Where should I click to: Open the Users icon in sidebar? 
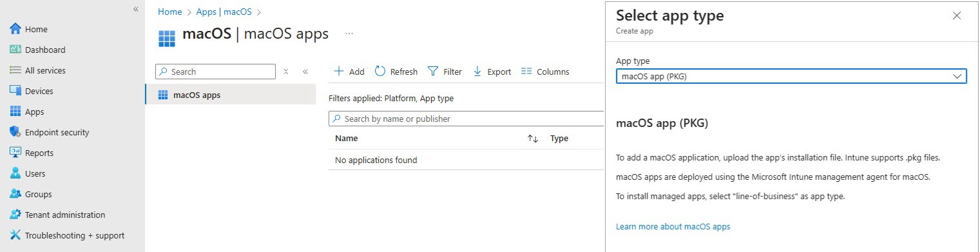coord(16,173)
